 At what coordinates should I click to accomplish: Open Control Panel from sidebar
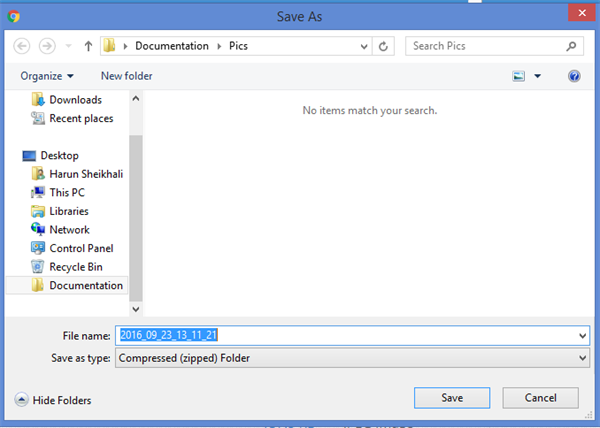tap(80, 248)
